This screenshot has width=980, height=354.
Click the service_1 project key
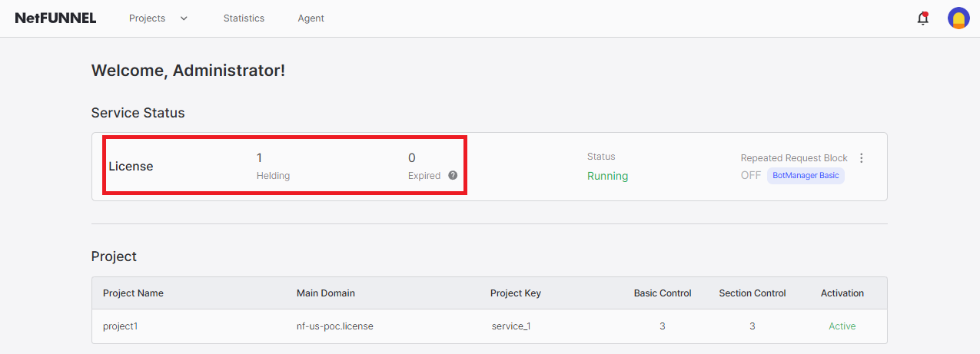511,326
